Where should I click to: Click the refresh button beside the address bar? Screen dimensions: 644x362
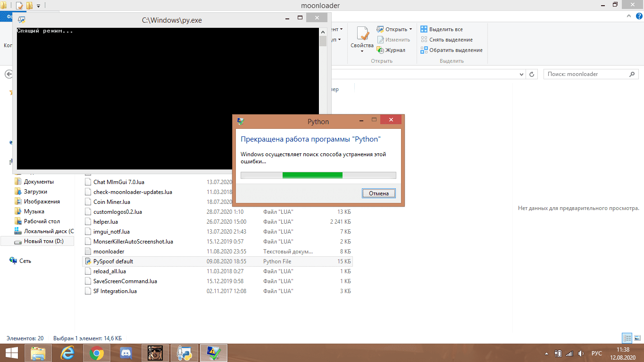pyautogui.click(x=532, y=75)
